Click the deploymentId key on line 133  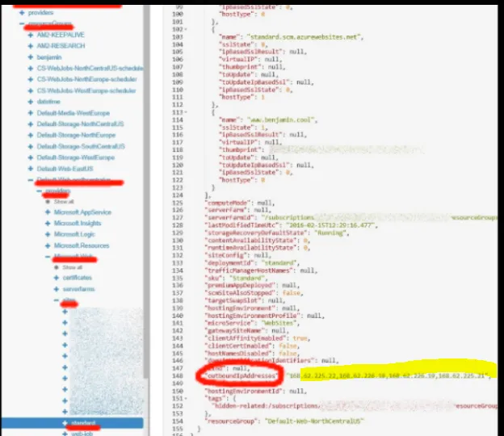229,263
